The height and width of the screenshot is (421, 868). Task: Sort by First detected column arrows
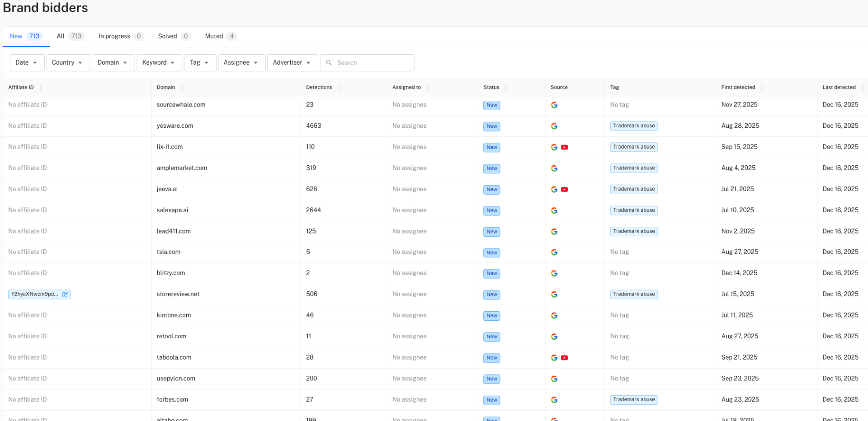[x=762, y=88]
